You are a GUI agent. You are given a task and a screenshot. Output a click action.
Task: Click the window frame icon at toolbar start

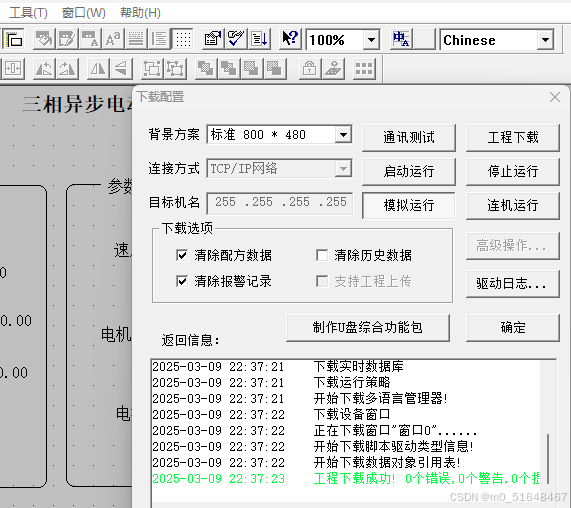click(x=13, y=39)
